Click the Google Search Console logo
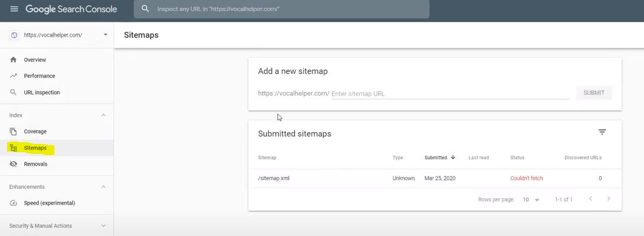The height and width of the screenshot is (236, 644). click(x=71, y=9)
